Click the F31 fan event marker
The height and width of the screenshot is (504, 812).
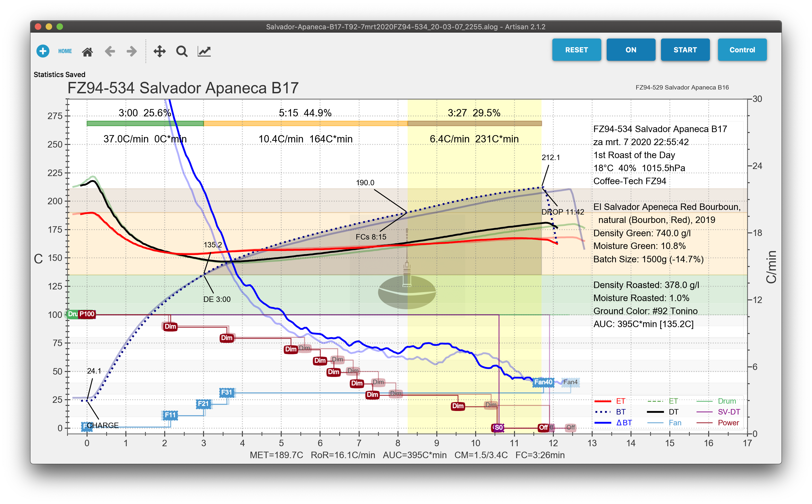click(227, 392)
